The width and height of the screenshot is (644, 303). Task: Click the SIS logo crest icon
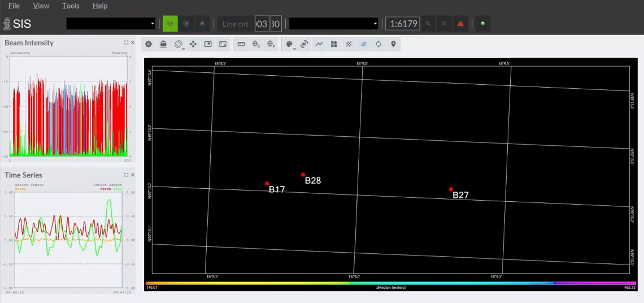point(7,24)
